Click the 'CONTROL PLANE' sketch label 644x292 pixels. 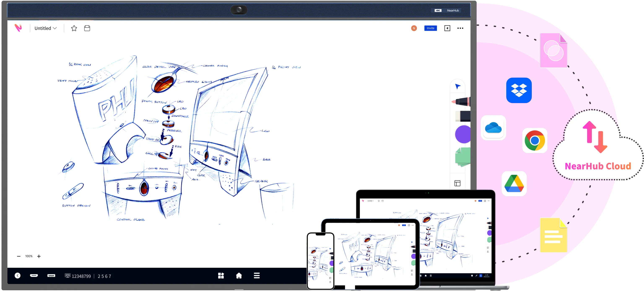tap(131, 219)
